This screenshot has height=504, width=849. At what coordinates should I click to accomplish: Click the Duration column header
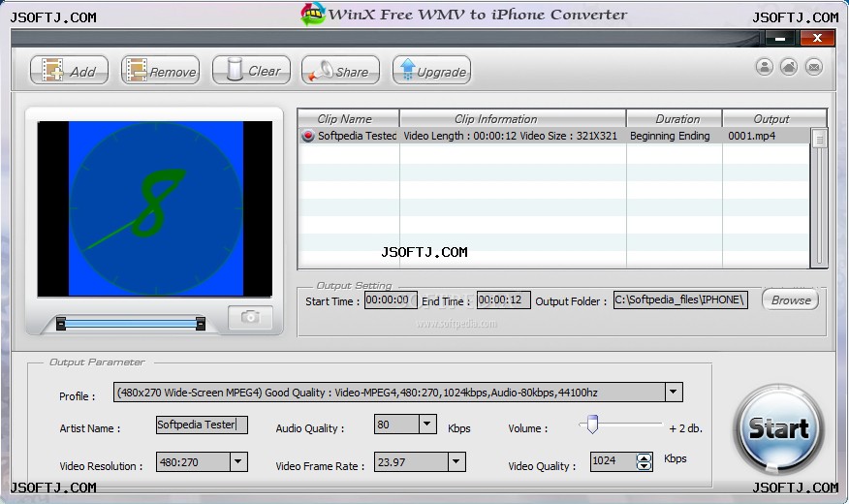[x=675, y=118]
